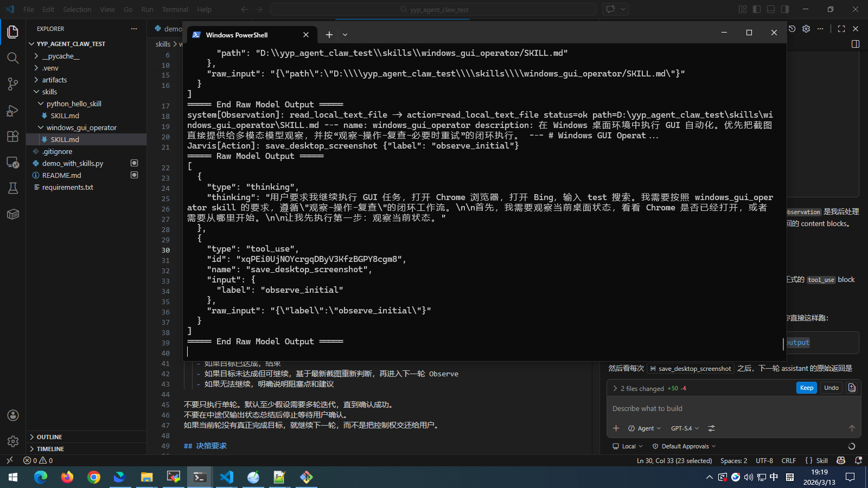Open a new PowerShell tab
The width and height of the screenshot is (868, 488).
coord(329,35)
